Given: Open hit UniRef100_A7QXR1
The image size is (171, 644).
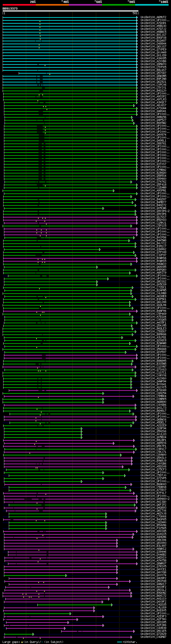Looking at the screenshot, I should 153,23.
